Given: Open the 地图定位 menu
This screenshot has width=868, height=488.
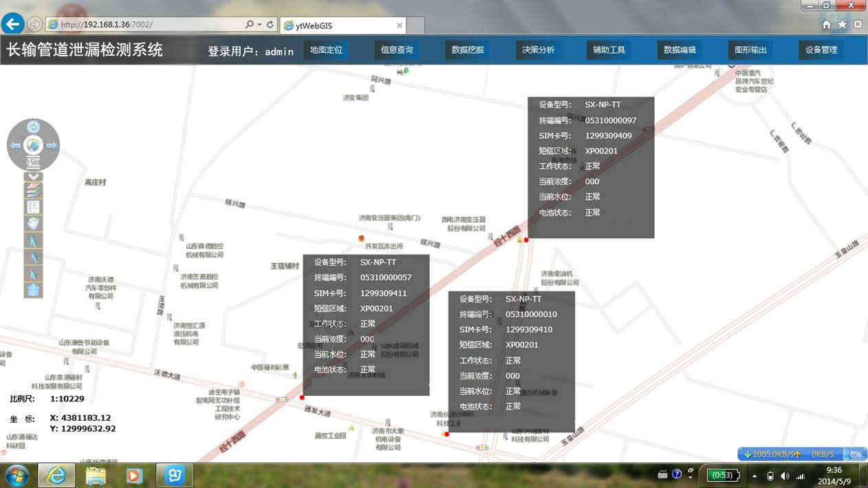Looking at the screenshot, I should 326,50.
